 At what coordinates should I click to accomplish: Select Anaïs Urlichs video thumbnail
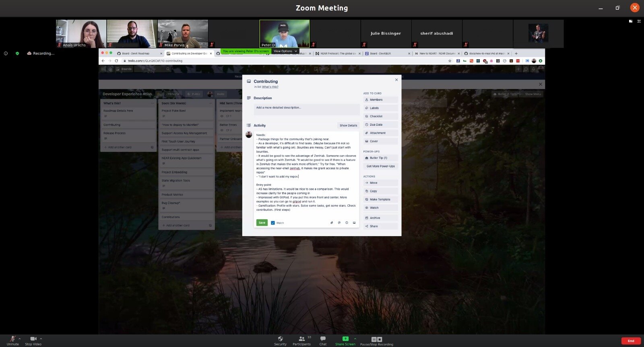[x=81, y=34]
